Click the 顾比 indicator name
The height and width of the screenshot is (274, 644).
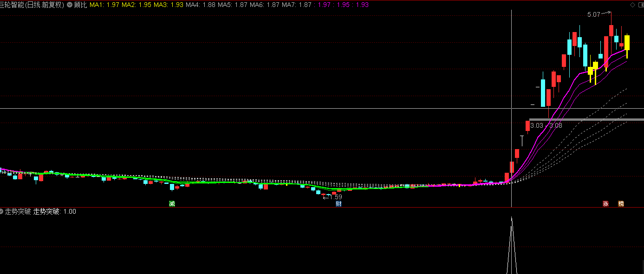(x=81, y=5)
